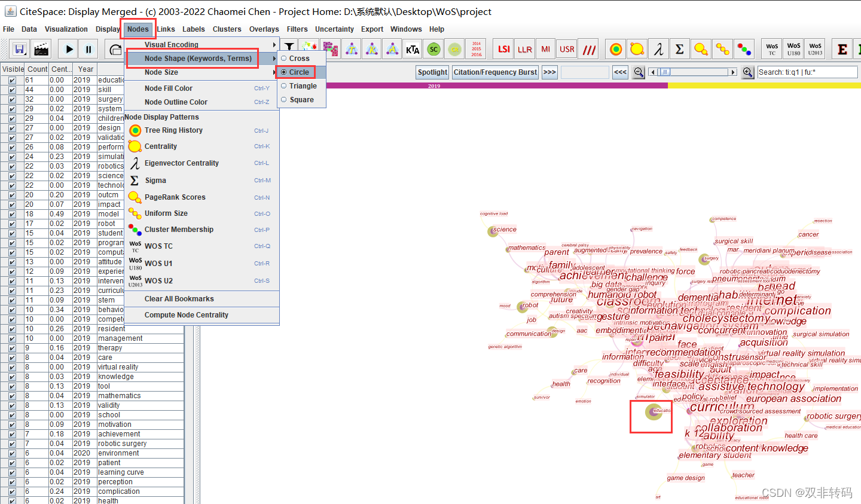Select the Square node shape

click(x=301, y=100)
